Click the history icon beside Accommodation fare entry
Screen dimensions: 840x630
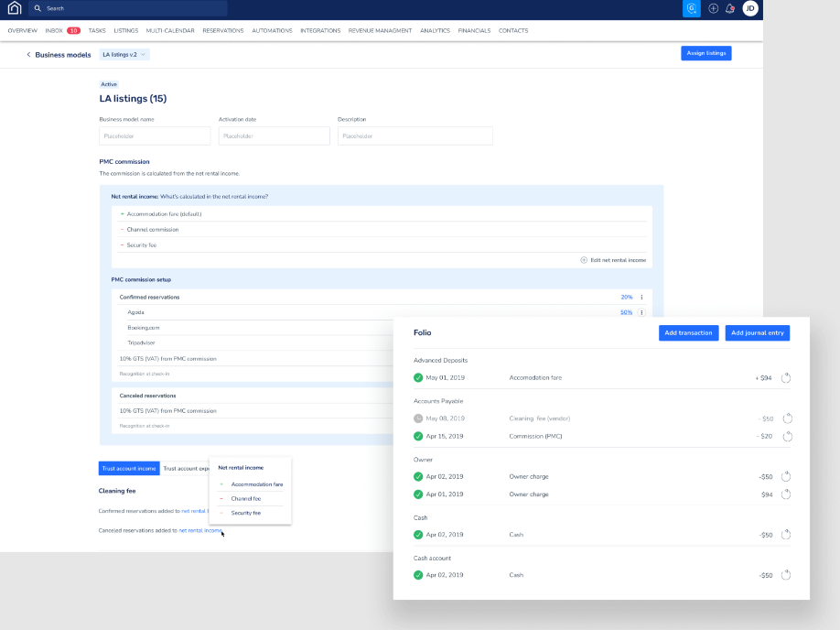coord(786,375)
